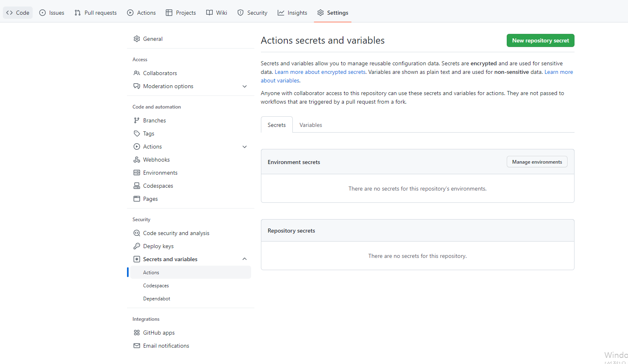Viewport: 628px width, 364px height.
Task: Open the top Actions tab
Action: click(x=141, y=13)
